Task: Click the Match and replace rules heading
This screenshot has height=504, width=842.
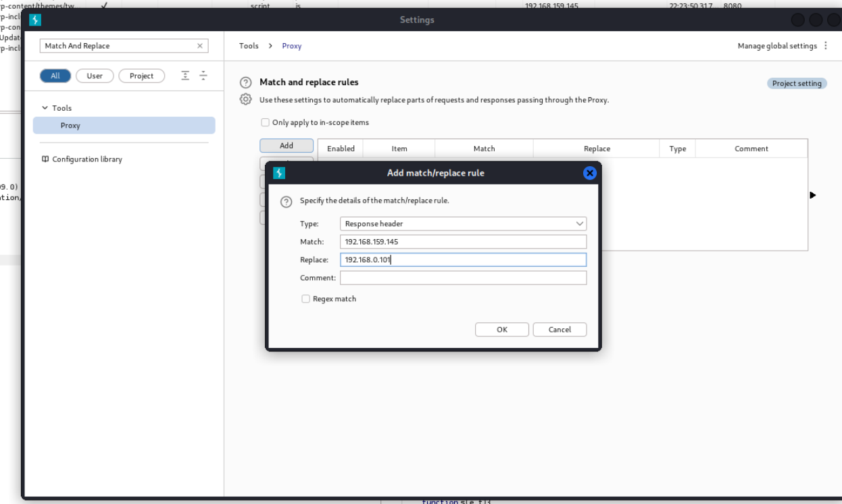Action: click(309, 82)
